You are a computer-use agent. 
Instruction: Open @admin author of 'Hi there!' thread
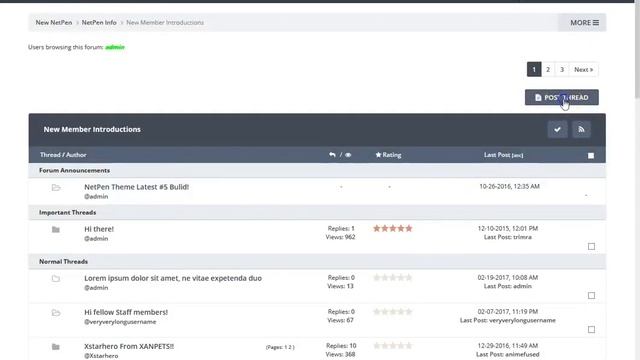(96, 238)
